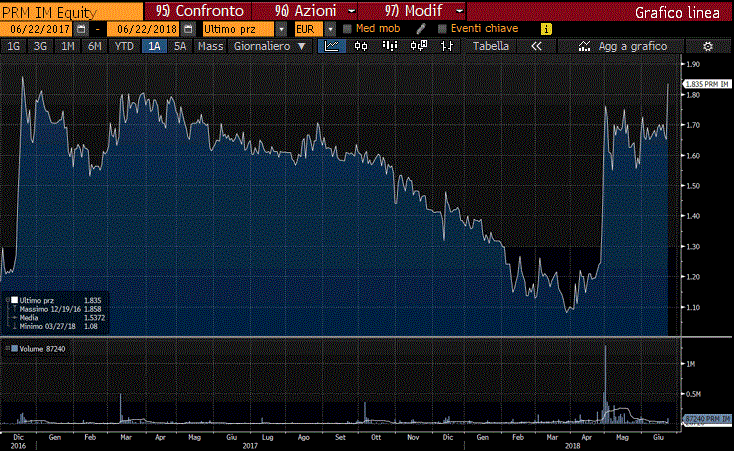Click the pencil edit moving average icon
This screenshot has height=451, width=734.
(x=421, y=29)
